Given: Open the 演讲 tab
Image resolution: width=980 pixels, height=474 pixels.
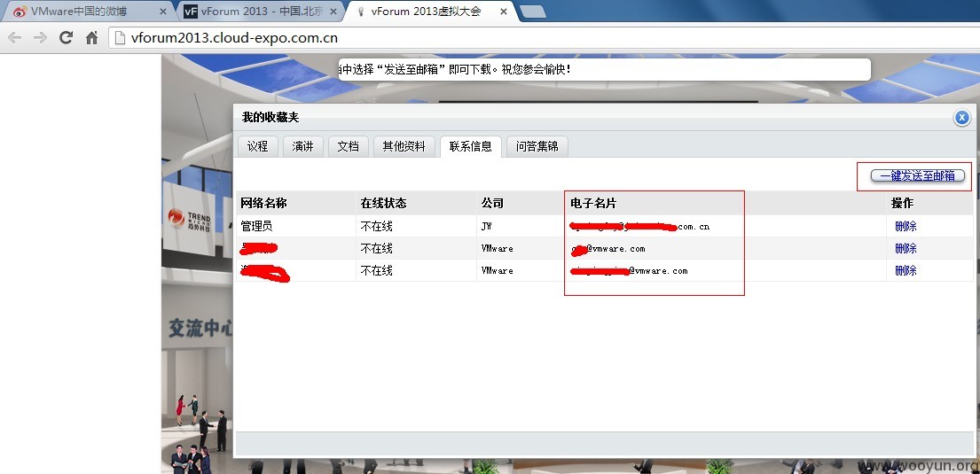Looking at the screenshot, I should (x=302, y=147).
